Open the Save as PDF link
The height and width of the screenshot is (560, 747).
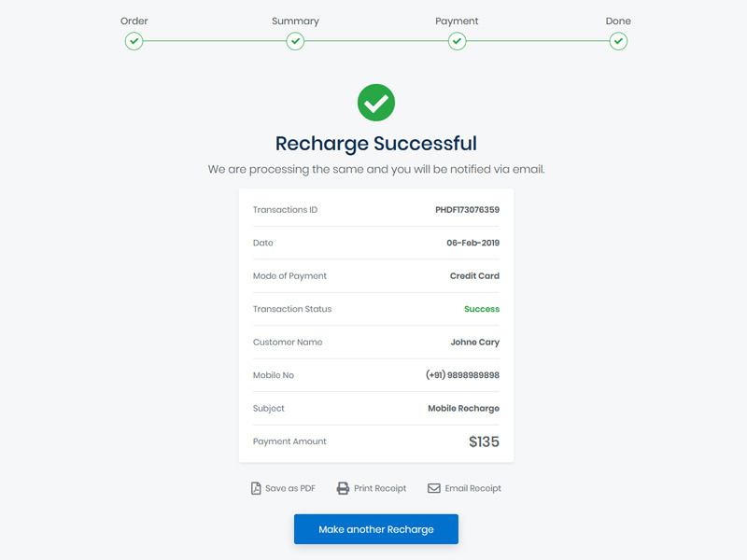click(x=289, y=487)
